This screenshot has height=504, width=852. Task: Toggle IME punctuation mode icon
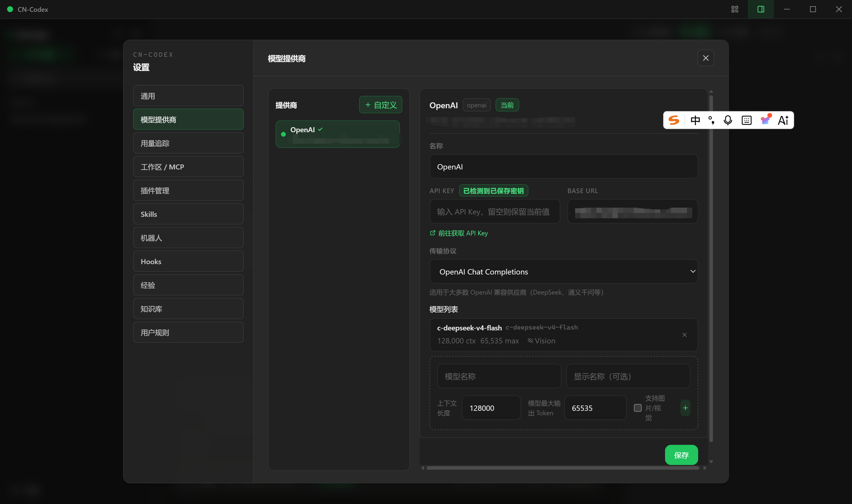(711, 120)
